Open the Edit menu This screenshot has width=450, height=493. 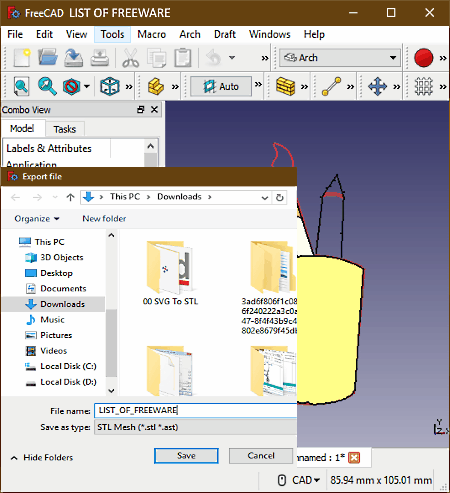tap(44, 34)
